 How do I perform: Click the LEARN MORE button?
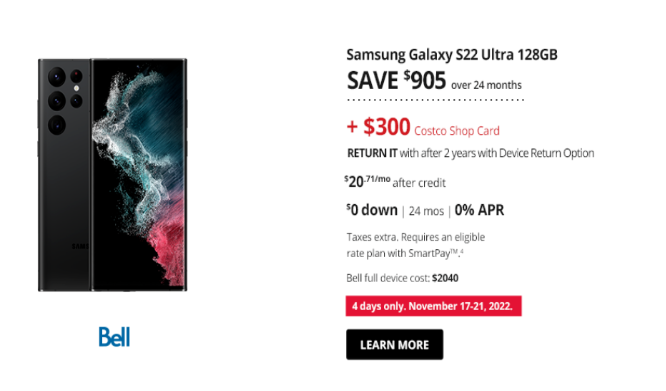coord(394,344)
